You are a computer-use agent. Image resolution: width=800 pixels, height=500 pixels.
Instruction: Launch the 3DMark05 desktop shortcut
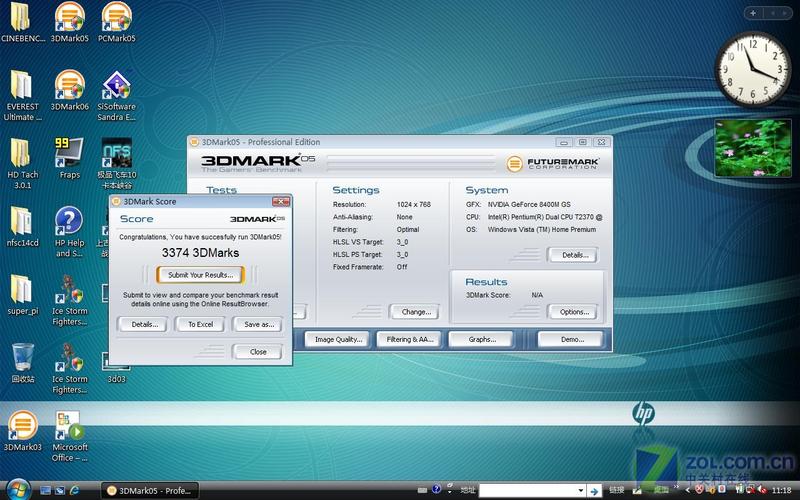click(69, 22)
